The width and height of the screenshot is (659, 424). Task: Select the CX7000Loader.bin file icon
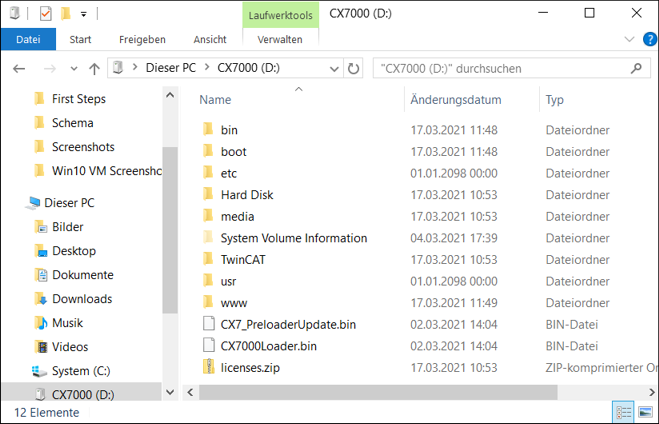pyautogui.click(x=208, y=345)
